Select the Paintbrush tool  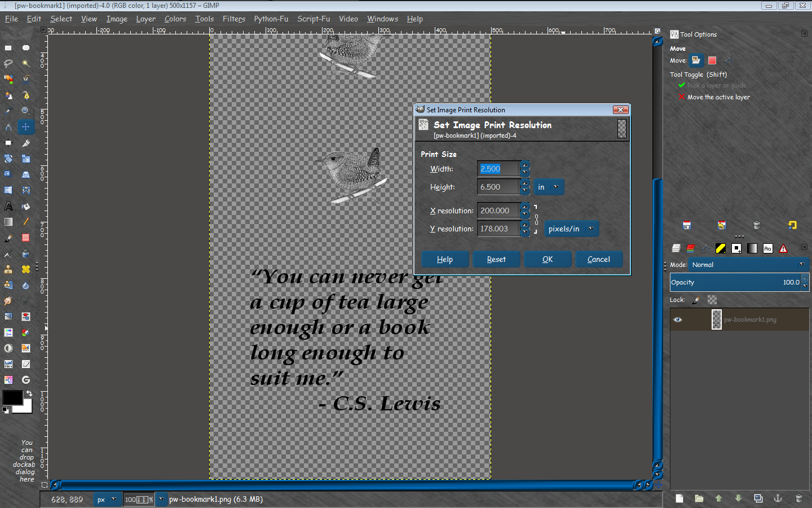[8, 238]
